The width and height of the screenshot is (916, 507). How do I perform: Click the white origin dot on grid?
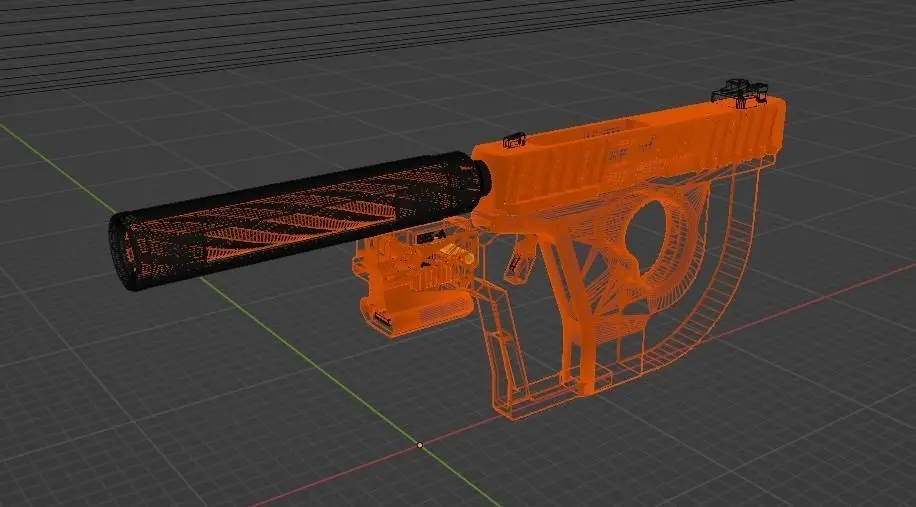click(x=419, y=445)
